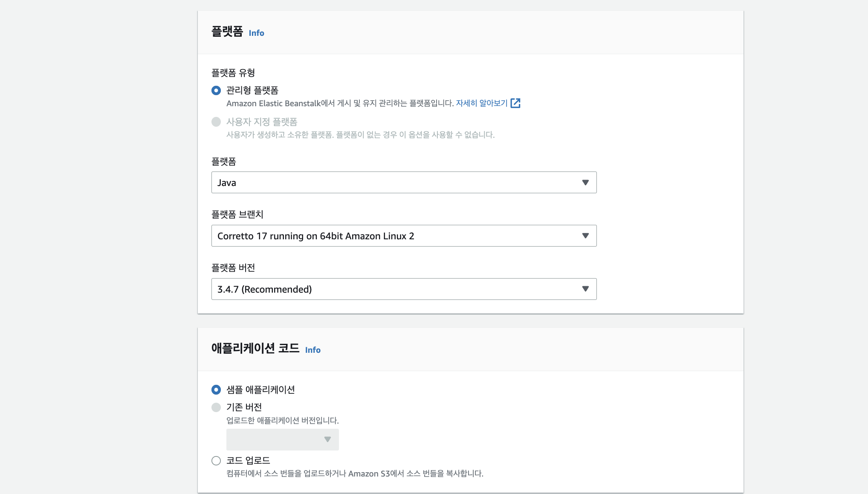Click the external link icon after 자세히 알아보기
This screenshot has height=494, width=868.
pyautogui.click(x=515, y=103)
